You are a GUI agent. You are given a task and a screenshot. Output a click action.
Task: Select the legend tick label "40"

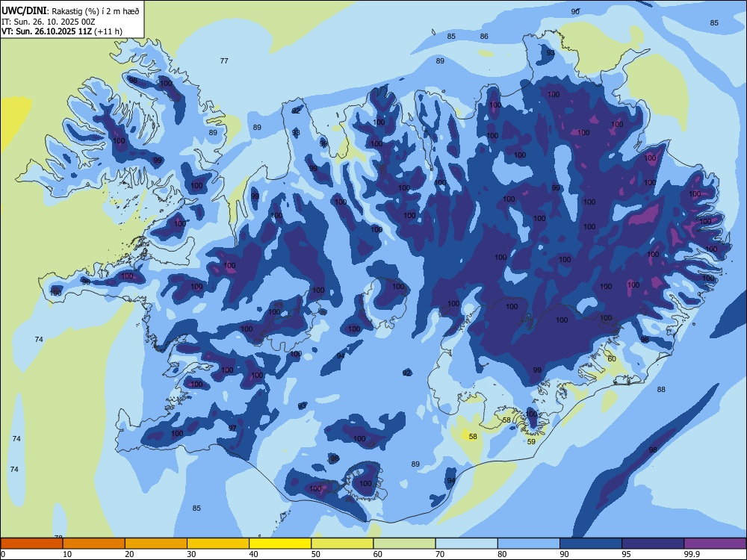pyautogui.click(x=253, y=554)
